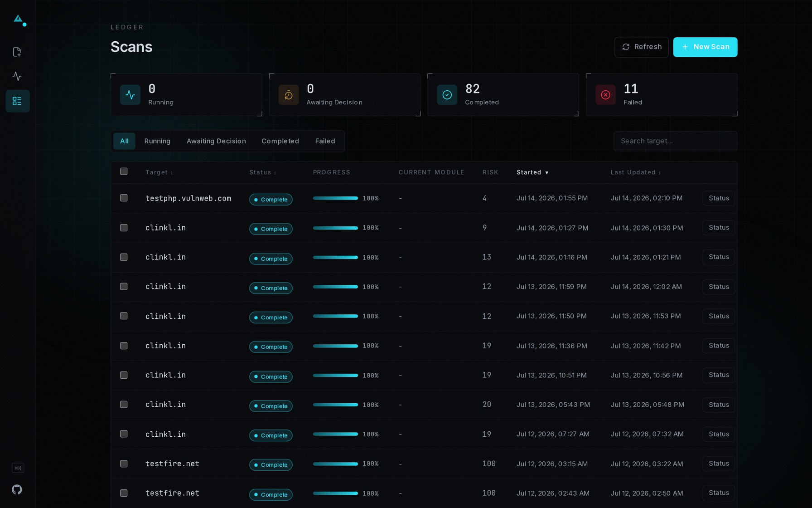Screen dimensions: 812x508
Task: Click the Awaiting Decision clock icon
Action: 289,95
